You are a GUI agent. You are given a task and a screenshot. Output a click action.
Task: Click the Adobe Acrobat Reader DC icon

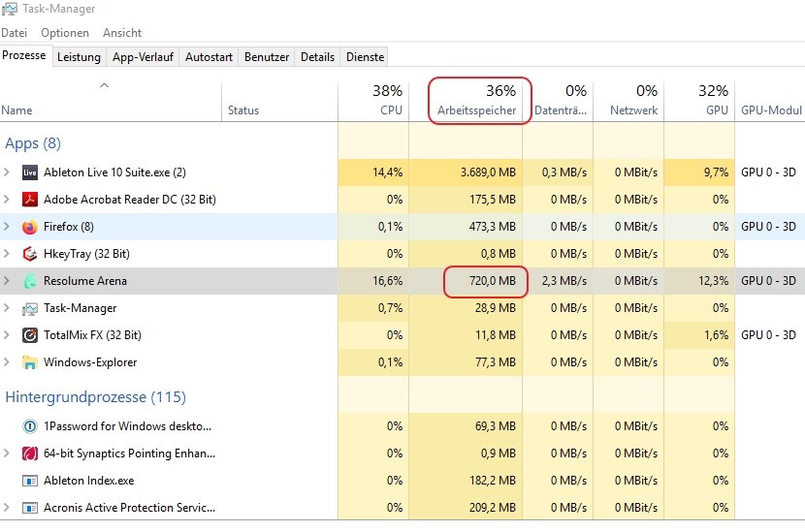coord(29,200)
